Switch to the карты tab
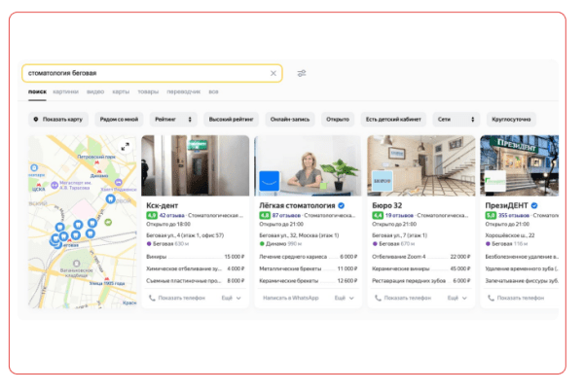Viewport: 584px width, 392px height. [121, 91]
